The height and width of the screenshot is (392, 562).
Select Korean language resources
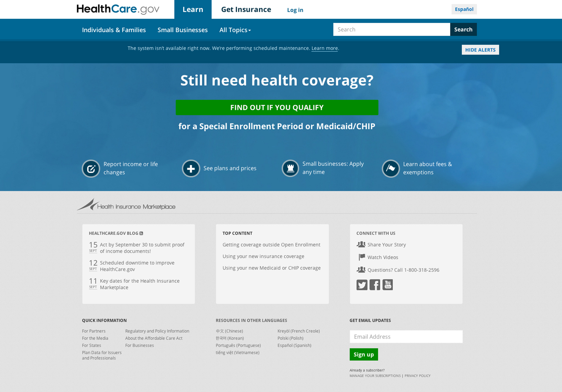point(230,338)
